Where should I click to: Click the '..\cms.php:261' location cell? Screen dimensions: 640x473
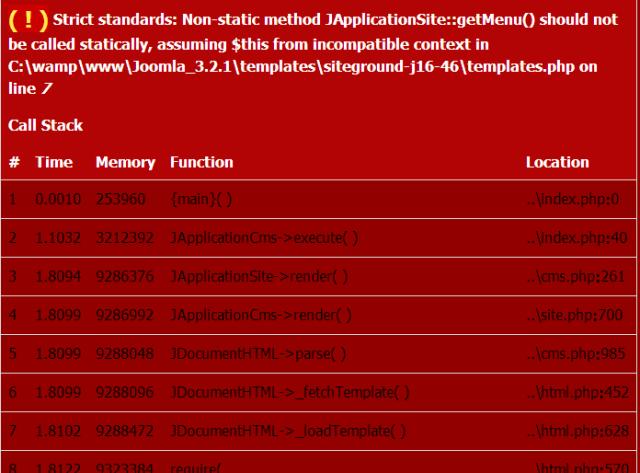[x=576, y=276]
